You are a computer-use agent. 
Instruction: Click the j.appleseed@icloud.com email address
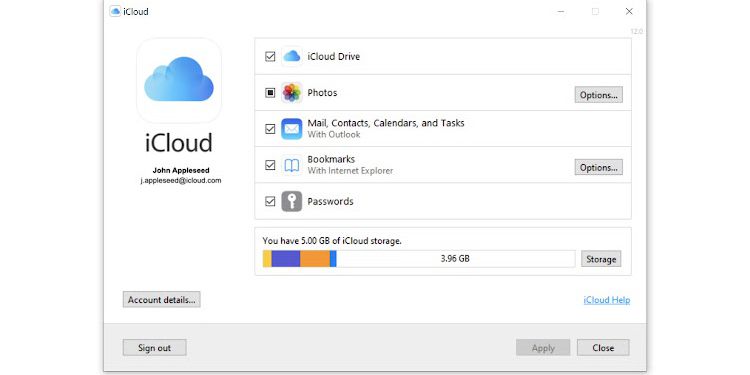[x=181, y=180]
